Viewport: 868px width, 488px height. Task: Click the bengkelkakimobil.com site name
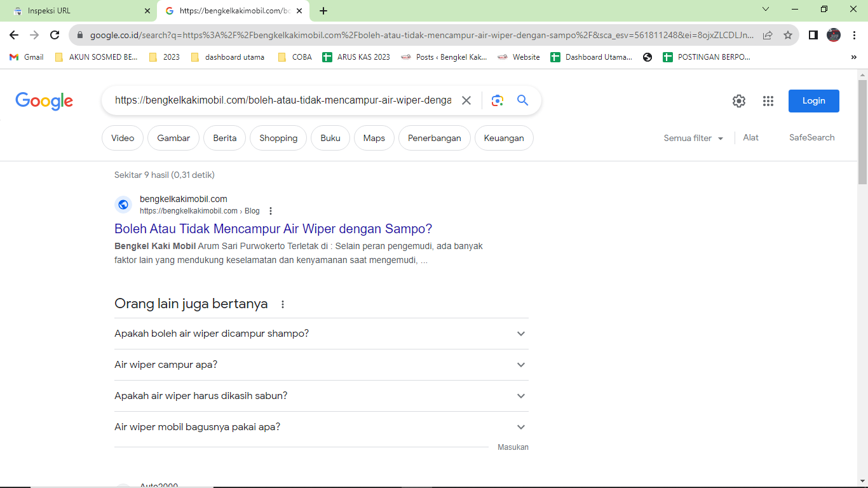[184, 199]
